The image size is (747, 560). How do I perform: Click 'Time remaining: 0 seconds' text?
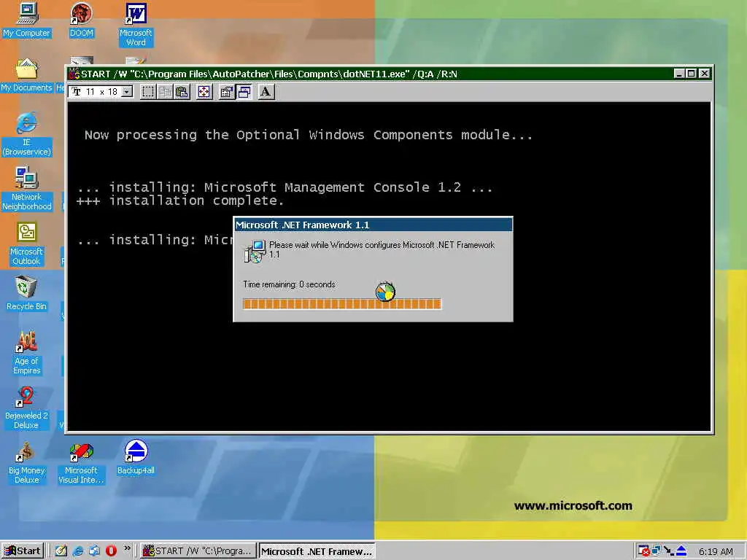coord(289,284)
